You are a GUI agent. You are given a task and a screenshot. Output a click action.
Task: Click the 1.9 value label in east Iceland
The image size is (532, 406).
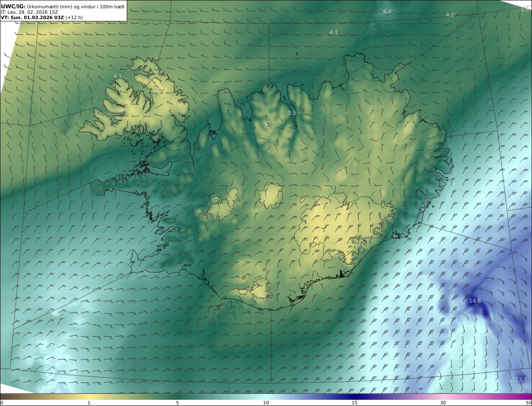407,130
